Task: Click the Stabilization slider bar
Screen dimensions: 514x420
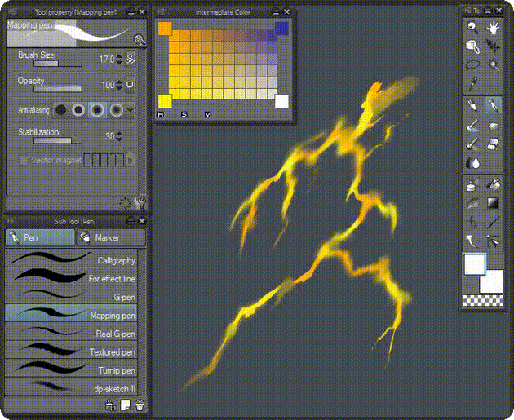Action: pos(58,140)
